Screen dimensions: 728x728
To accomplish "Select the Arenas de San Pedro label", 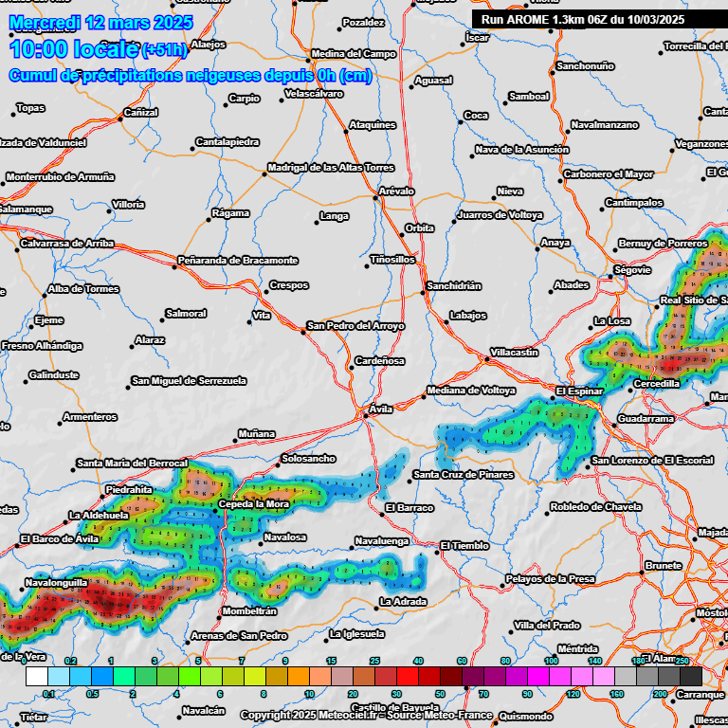I will point(239,636).
